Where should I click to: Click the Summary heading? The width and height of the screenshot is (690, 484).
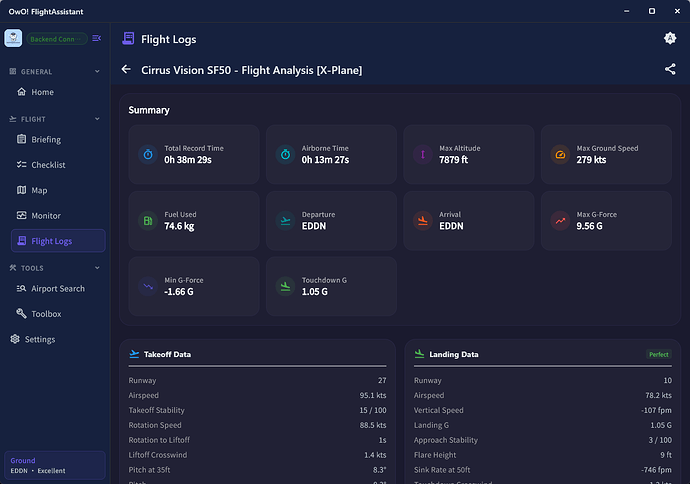pos(149,110)
